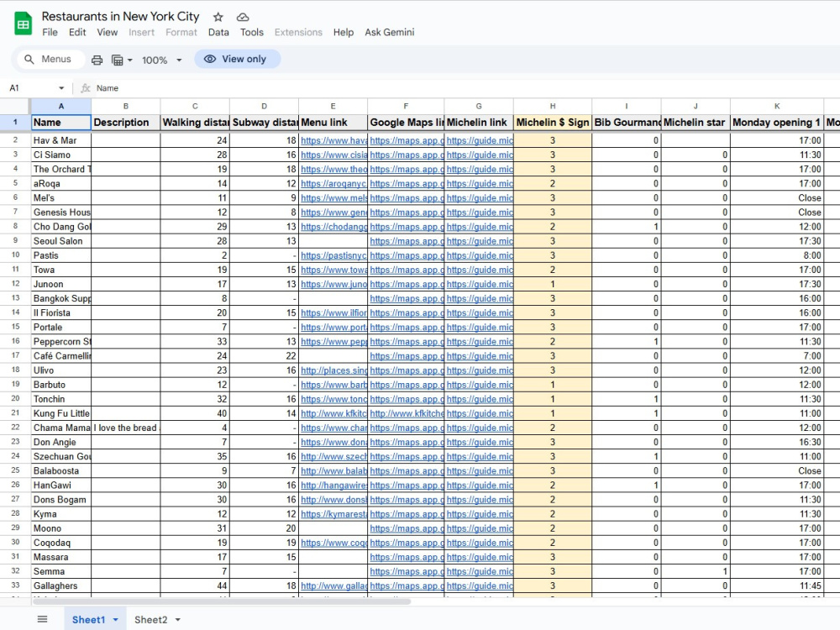Select row 1 header
This screenshot has width=840, height=630.
click(15, 122)
